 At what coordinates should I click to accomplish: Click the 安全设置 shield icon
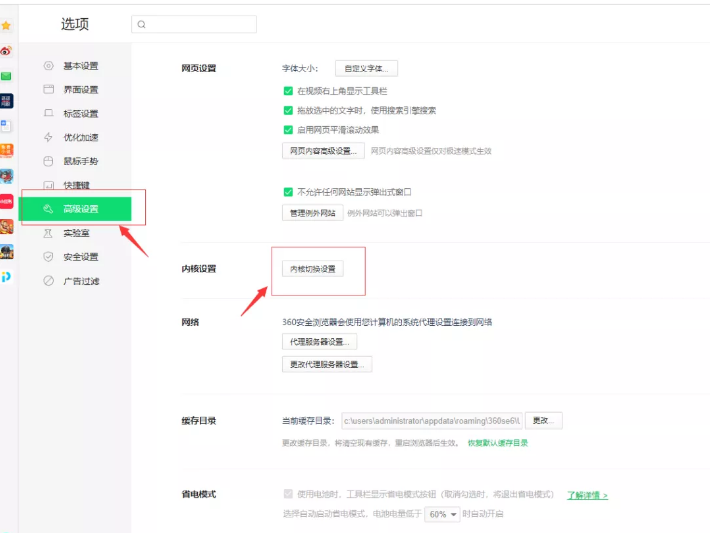click(x=48, y=257)
